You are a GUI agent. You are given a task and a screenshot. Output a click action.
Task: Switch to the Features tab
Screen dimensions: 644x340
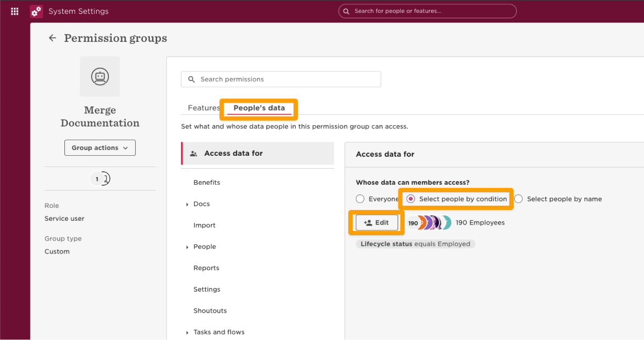pos(203,108)
